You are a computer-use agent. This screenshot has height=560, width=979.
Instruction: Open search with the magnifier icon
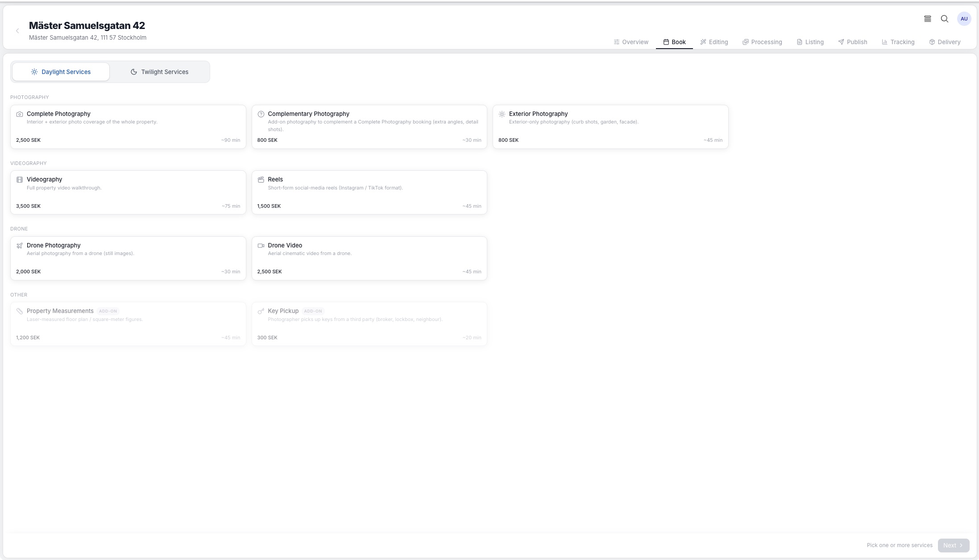945,19
